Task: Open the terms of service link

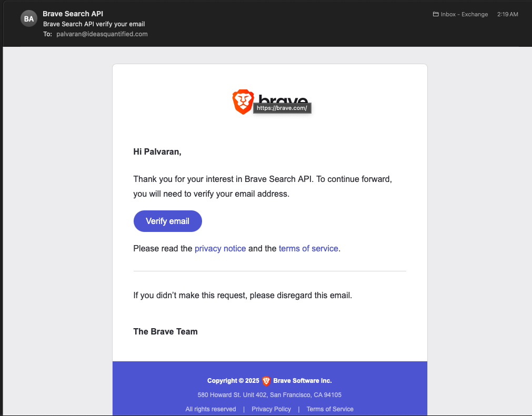Action: (x=308, y=249)
